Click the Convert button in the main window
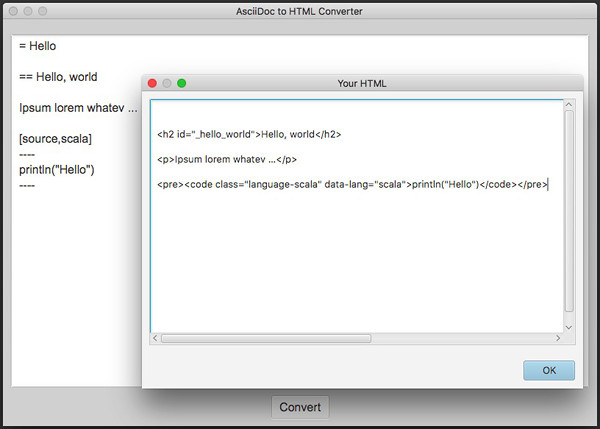 click(x=300, y=407)
